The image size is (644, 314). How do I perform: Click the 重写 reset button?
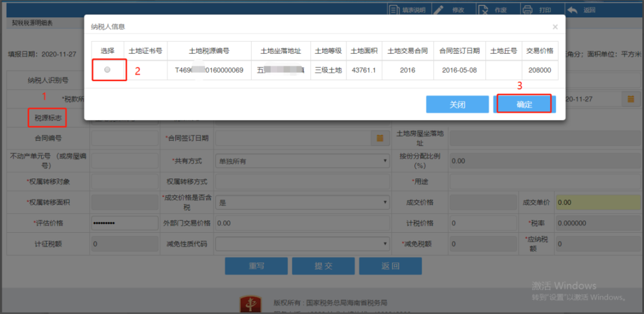(x=256, y=266)
